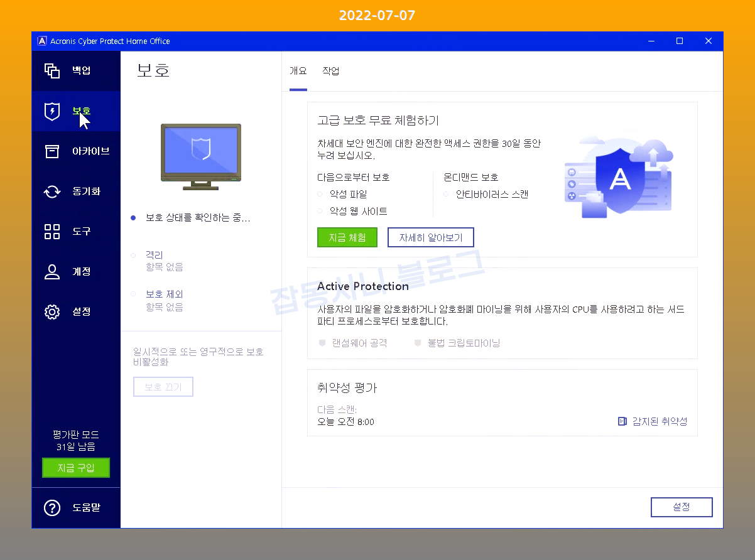Click the 도움말 sidebar label
Image resolution: width=755 pixels, height=560 pixels.
[x=87, y=507]
